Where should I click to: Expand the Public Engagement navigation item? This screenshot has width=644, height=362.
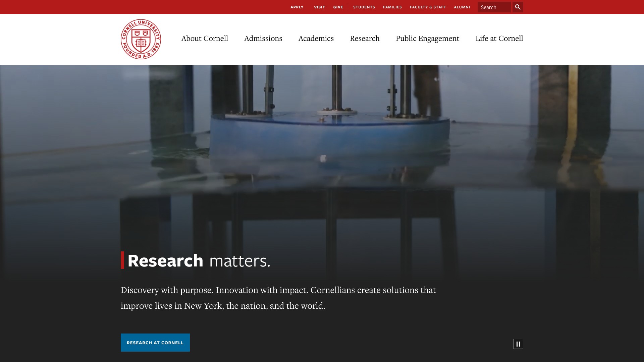427,39
